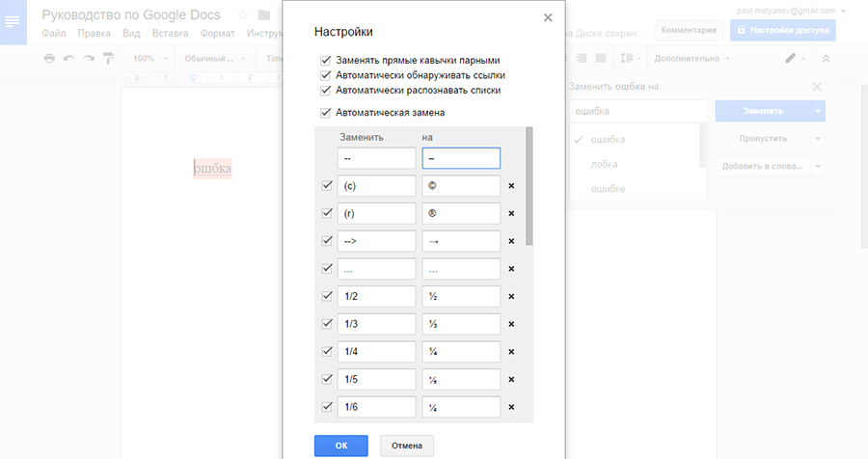This screenshot has height=459, width=868.
Task: Close the spelling suggestion panel
Action: point(817,87)
